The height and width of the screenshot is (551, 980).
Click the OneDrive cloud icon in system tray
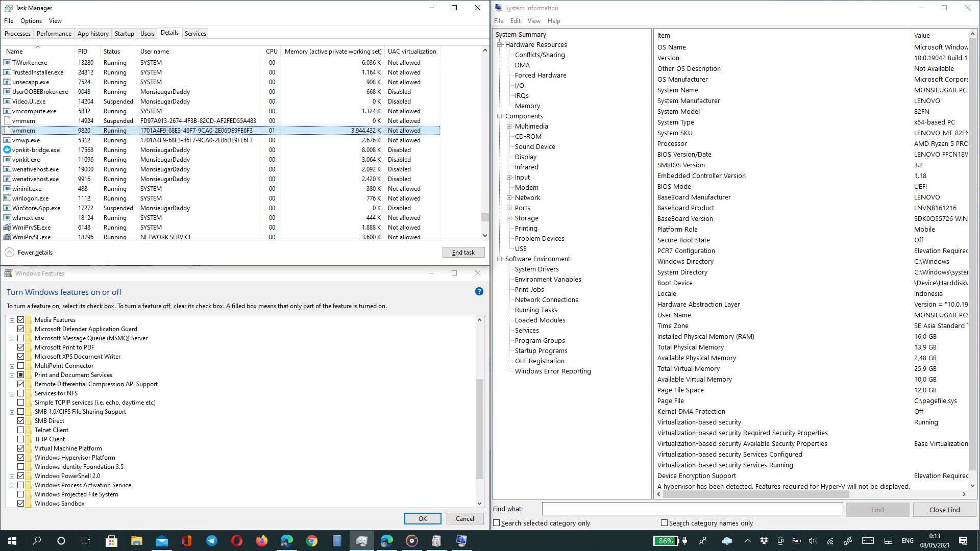(x=727, y=541)
